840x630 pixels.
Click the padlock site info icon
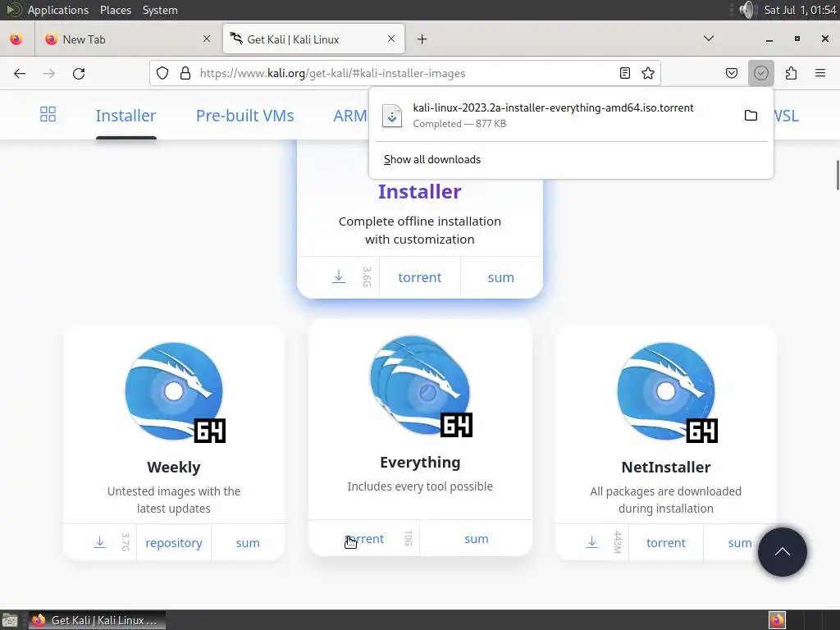185,73
